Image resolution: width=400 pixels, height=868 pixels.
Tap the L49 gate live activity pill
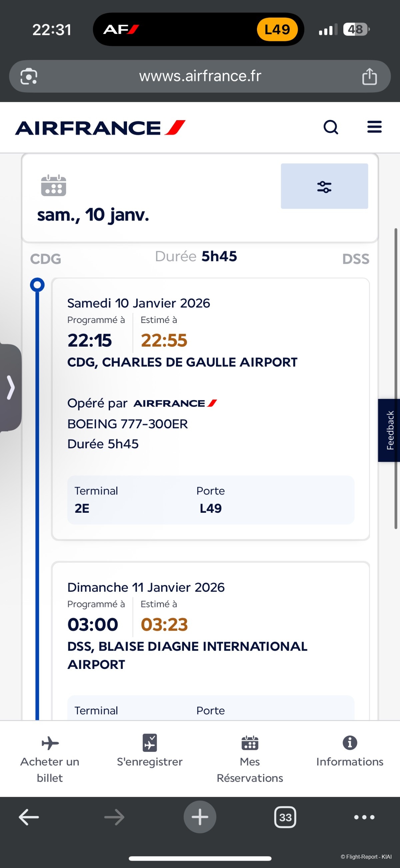(x=277, y=30)
